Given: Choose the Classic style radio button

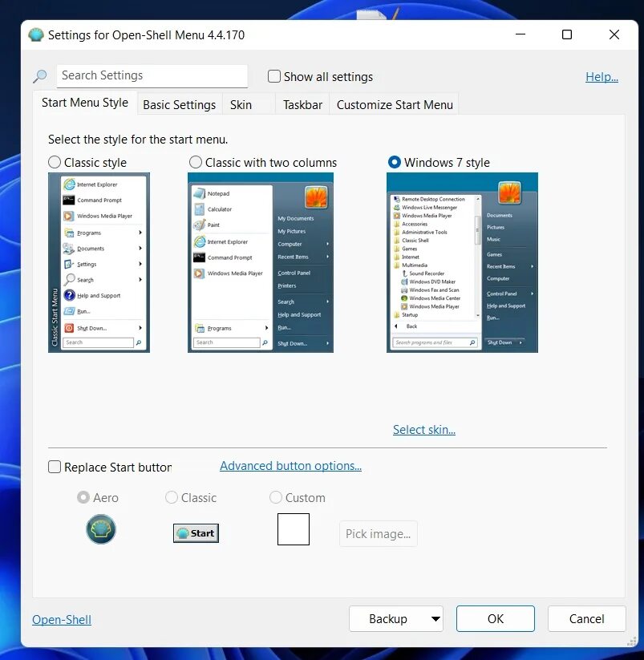Looking at the screenshot, I should tap(55, 162).
